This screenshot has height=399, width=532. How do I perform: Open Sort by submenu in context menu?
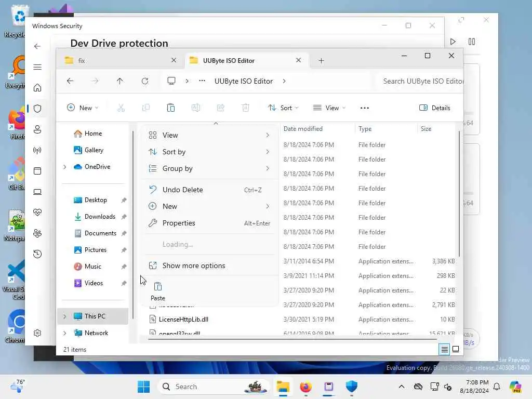point(210,152)
